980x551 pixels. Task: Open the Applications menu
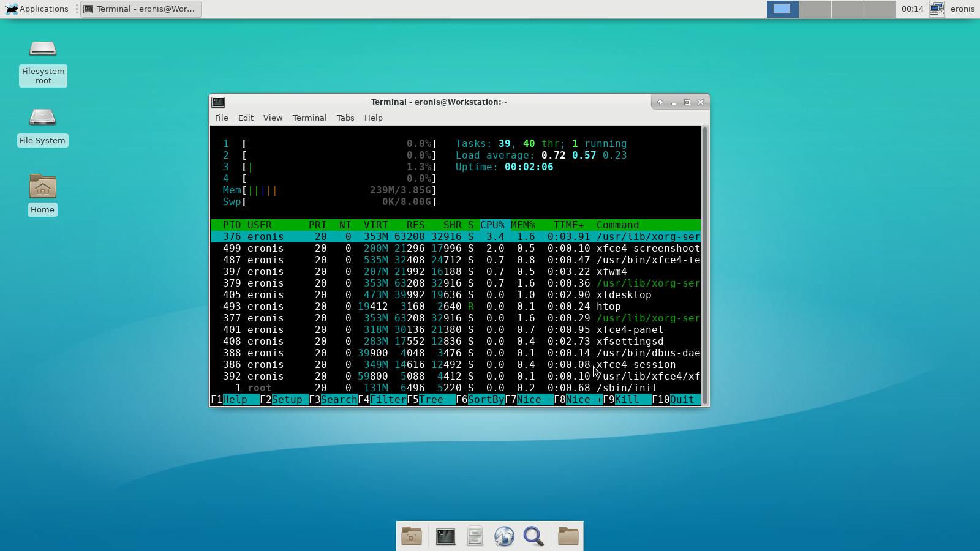37,9
